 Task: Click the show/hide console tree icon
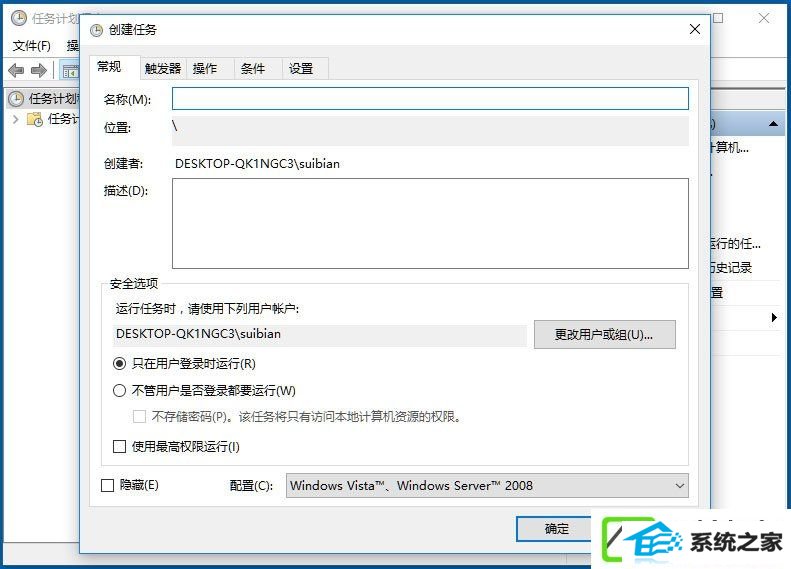(70, 71)
